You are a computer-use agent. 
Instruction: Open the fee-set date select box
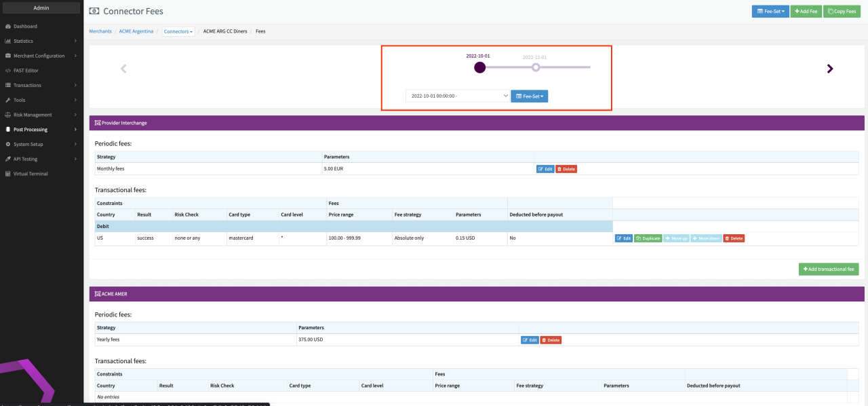[x=457, y=96]
